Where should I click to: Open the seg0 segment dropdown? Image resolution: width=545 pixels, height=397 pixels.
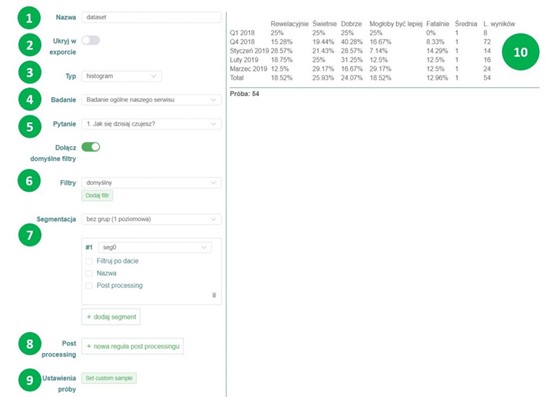155,248
